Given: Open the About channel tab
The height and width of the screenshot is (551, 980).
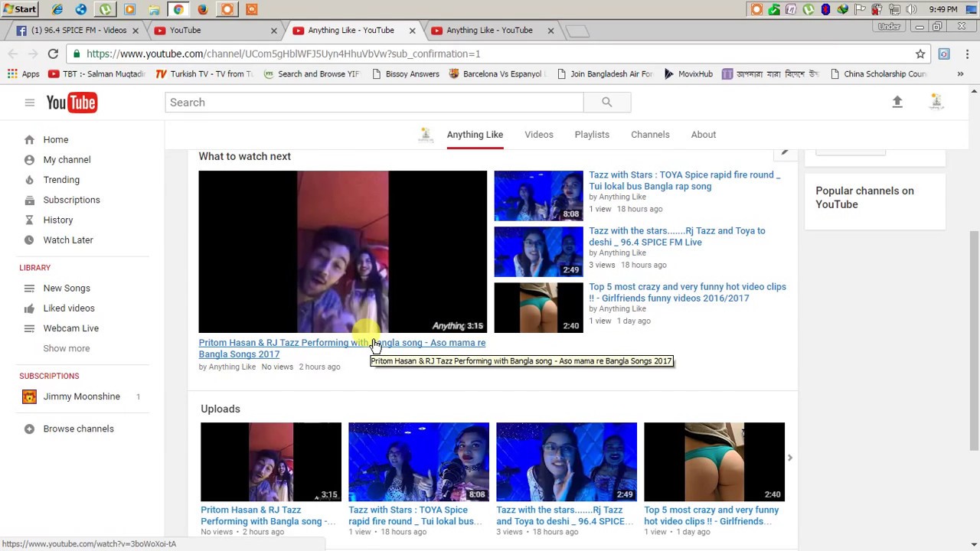Looking at the screenshot, I should 704,135.
